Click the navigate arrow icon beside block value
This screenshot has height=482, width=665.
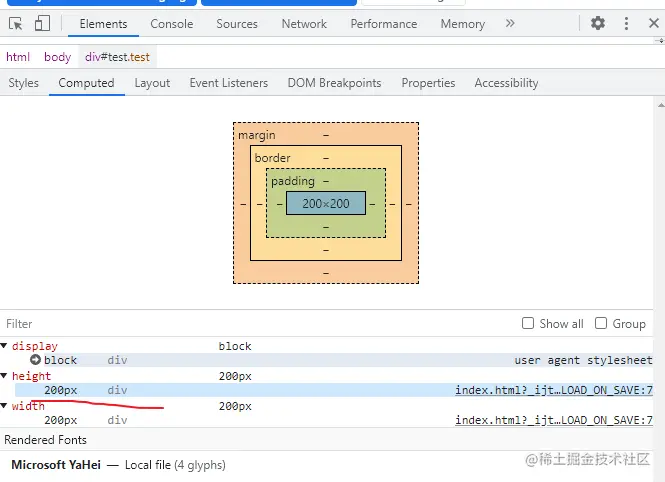tap(35, 360)
